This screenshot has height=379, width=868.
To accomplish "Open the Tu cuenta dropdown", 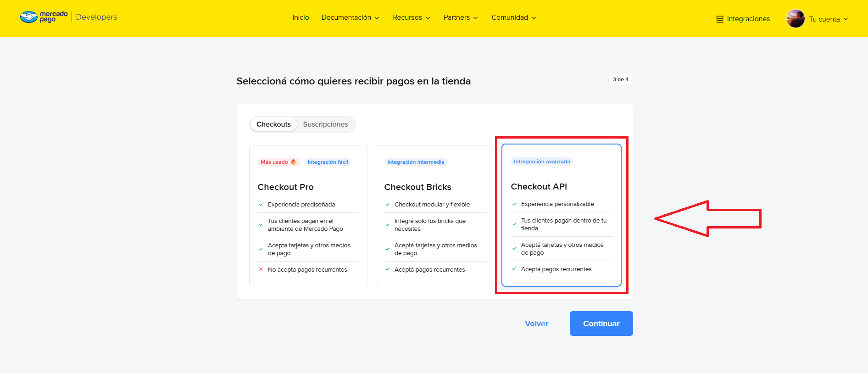I will click(x=829, y=19).
